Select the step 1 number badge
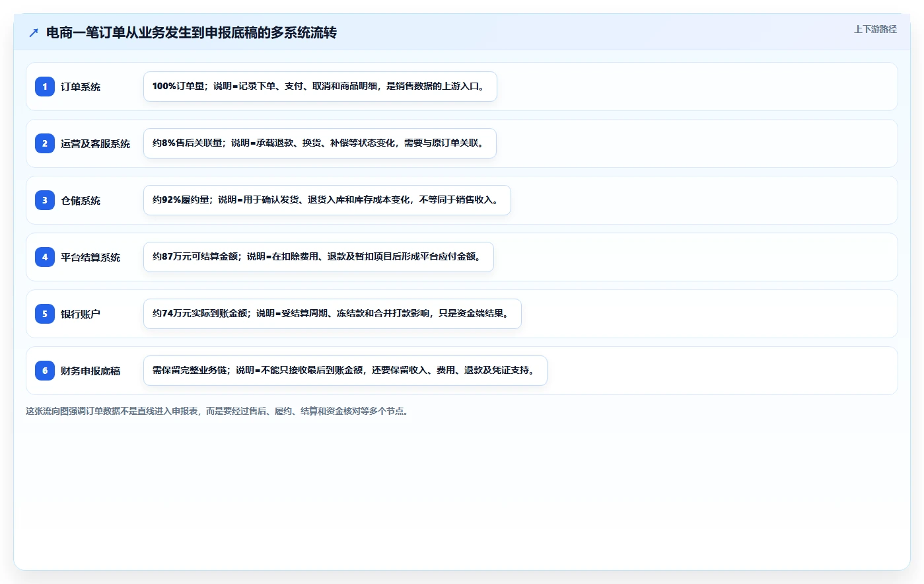Screen dimensions: 924x584 tap(45, 87)
